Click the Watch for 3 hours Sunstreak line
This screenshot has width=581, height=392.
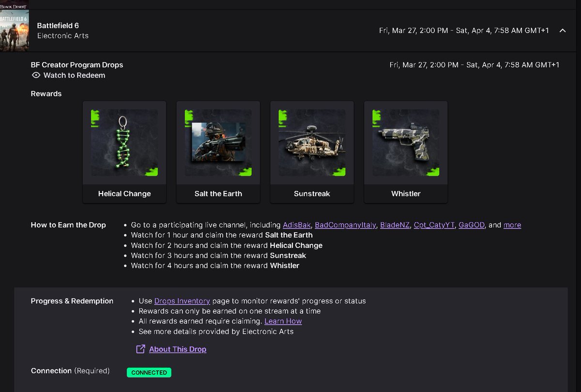[x=218, y=256]
